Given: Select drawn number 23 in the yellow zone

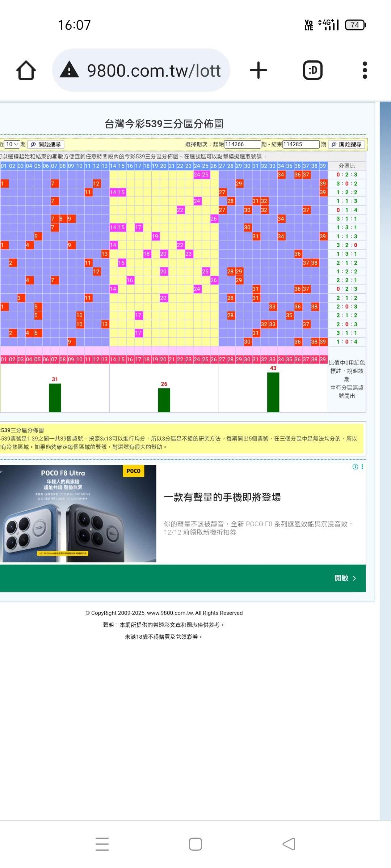Looking at the screenshot, I should click(x=189, y=254).
